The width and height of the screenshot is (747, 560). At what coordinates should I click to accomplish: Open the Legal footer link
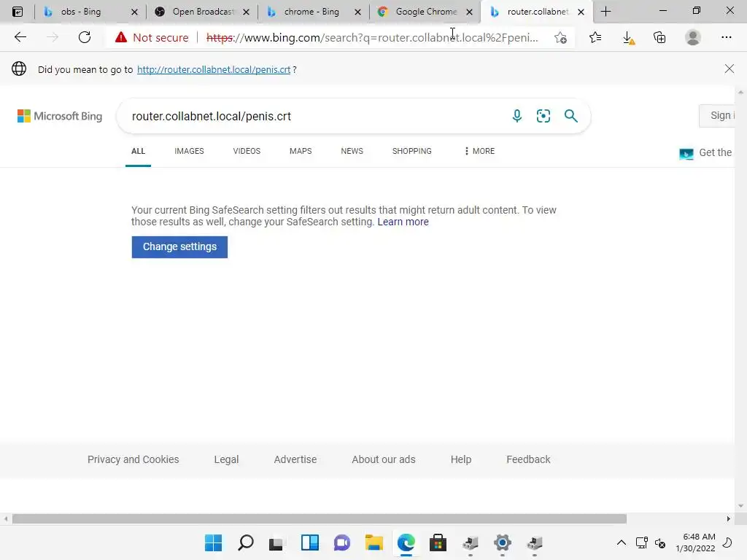(x=226, y=459)
